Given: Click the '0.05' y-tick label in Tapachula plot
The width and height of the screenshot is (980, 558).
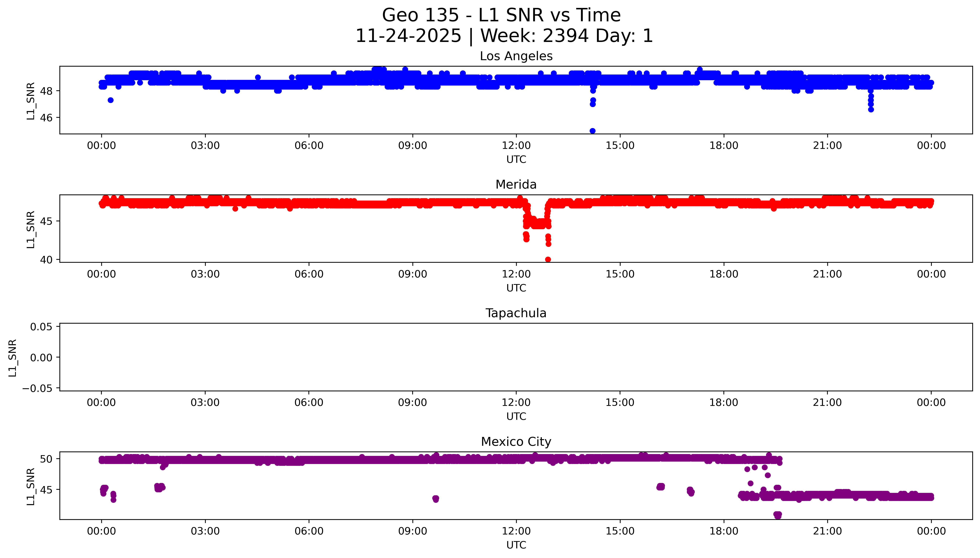Looking at the screenshot, I should tap(41, 327).
